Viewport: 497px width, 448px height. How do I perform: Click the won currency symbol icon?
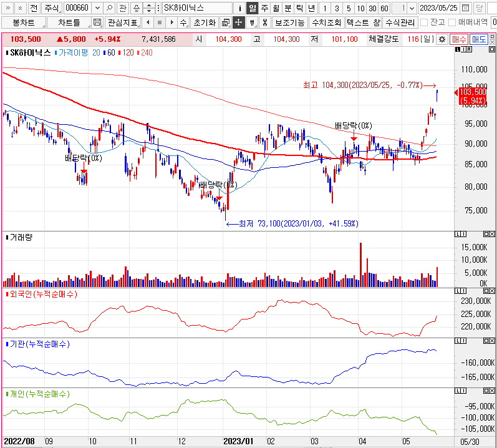[x=252, y=22]
